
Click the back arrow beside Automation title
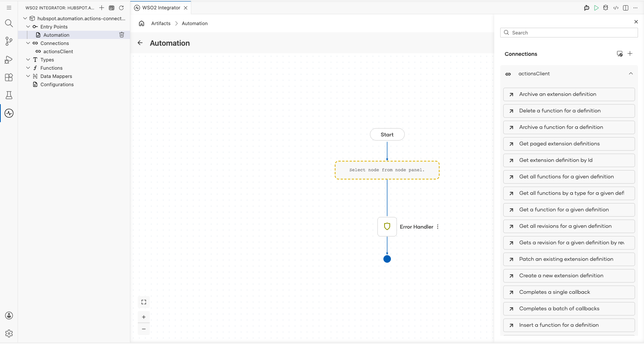point(140,43)
